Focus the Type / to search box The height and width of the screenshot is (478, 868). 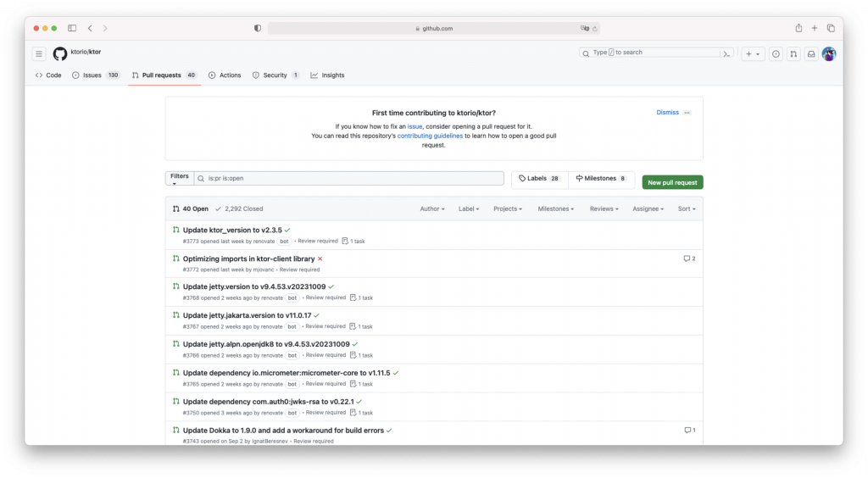tap(648, 53)
